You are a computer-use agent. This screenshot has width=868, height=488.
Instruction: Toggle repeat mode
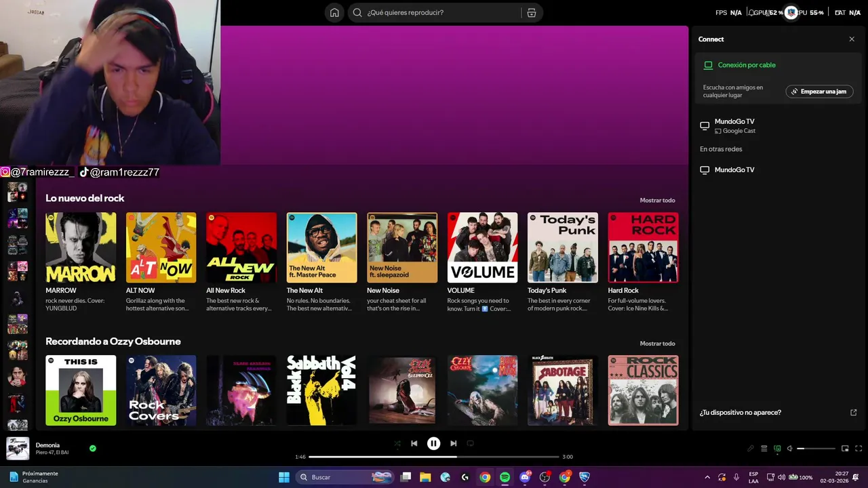pyautogui.click(x=470, y=443)
